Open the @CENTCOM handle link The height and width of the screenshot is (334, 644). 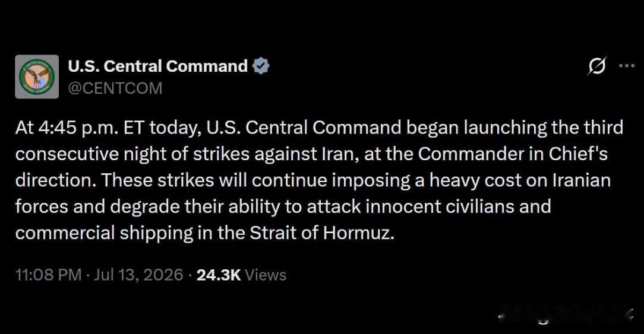point(115,88)
